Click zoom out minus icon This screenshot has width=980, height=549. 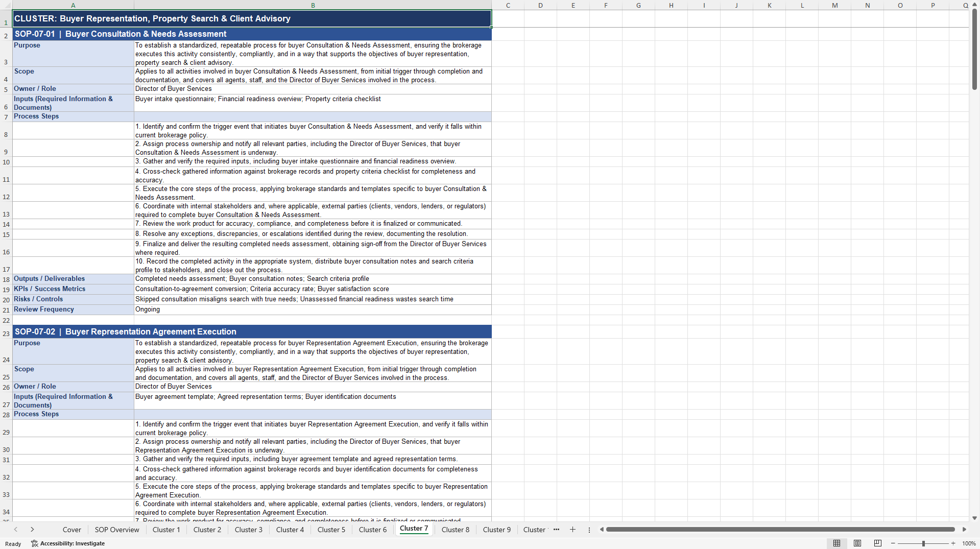[x=893, y=543]
